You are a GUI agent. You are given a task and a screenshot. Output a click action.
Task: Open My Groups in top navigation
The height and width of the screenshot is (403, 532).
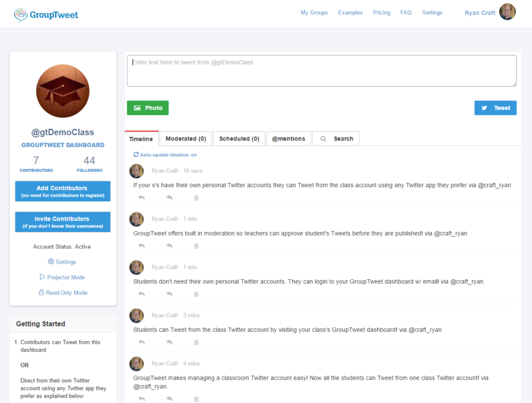(314, 12)
